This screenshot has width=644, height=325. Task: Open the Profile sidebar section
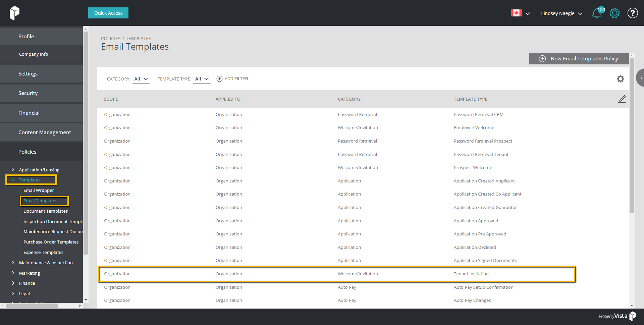coord(41,36)
